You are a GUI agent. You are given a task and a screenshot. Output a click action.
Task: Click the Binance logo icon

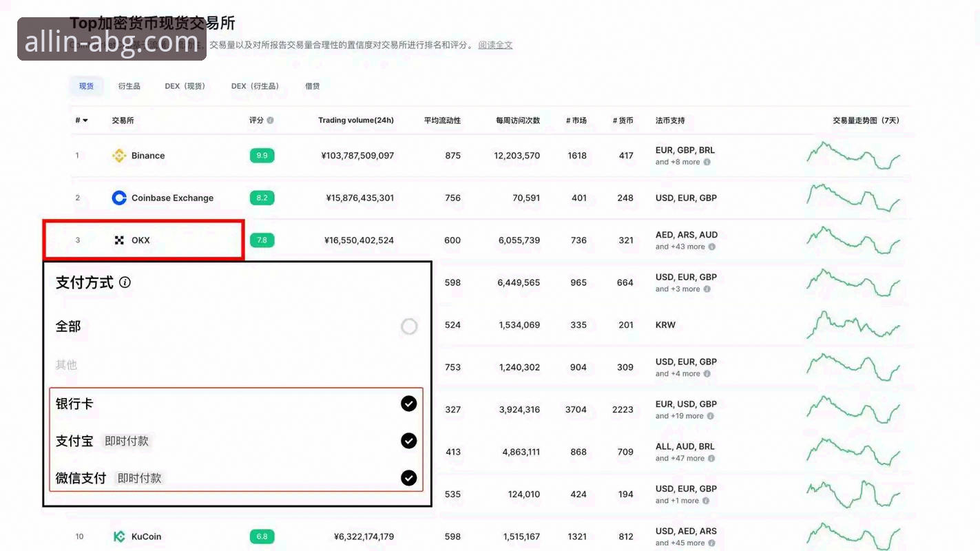tap(119, 156)
